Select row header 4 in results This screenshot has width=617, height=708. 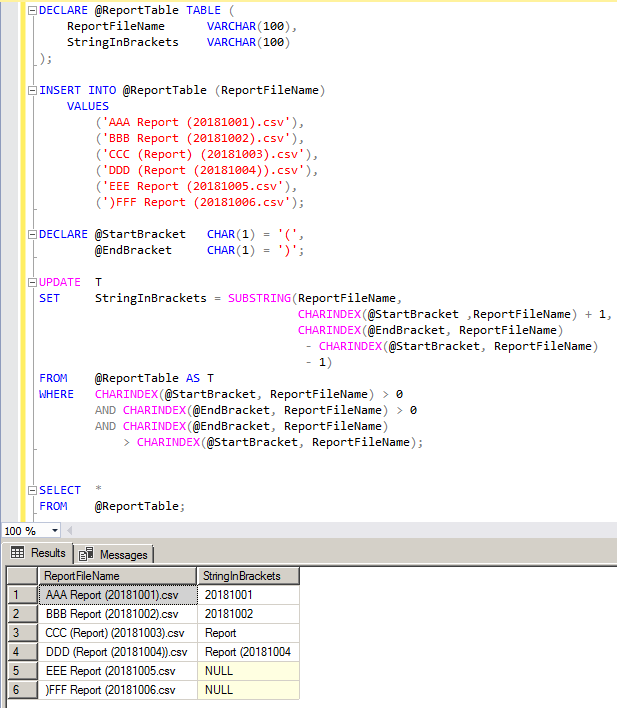tap(22, 652)
